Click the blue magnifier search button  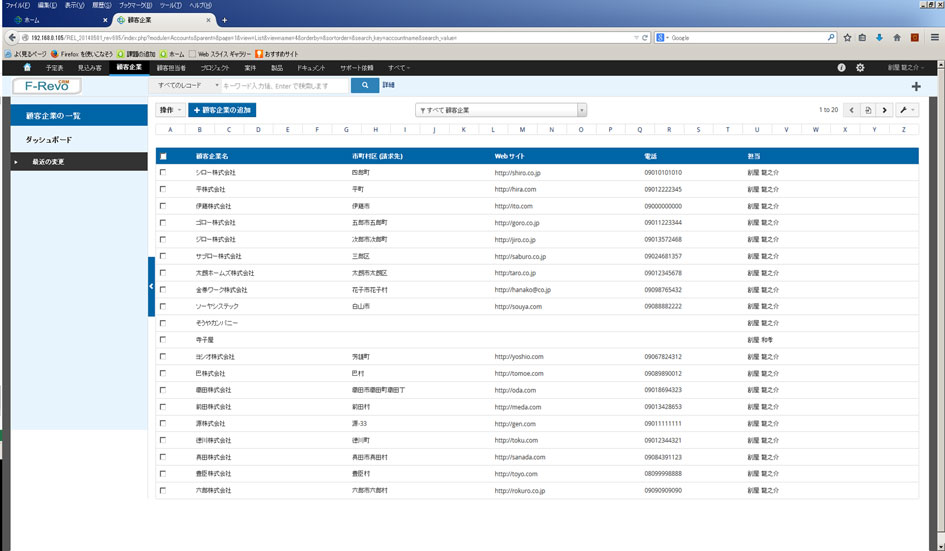click(365, 86)
